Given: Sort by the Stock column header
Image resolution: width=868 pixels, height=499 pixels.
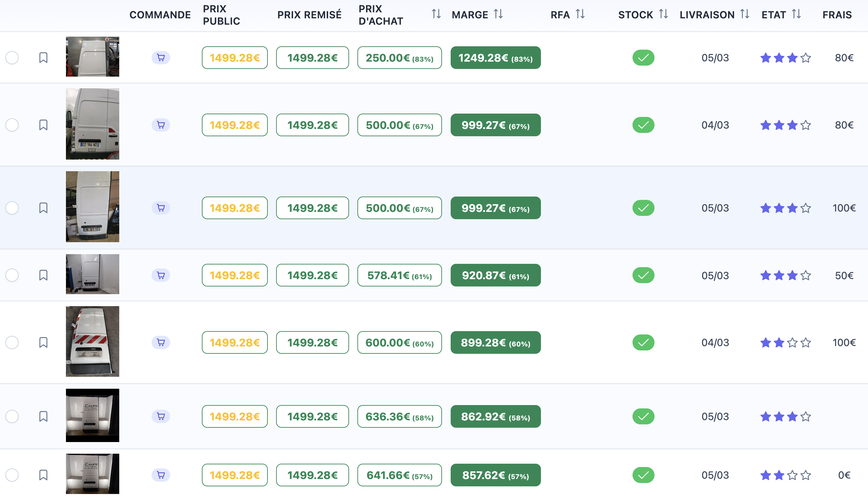Looking at the screenshot, I should [663, 14].
